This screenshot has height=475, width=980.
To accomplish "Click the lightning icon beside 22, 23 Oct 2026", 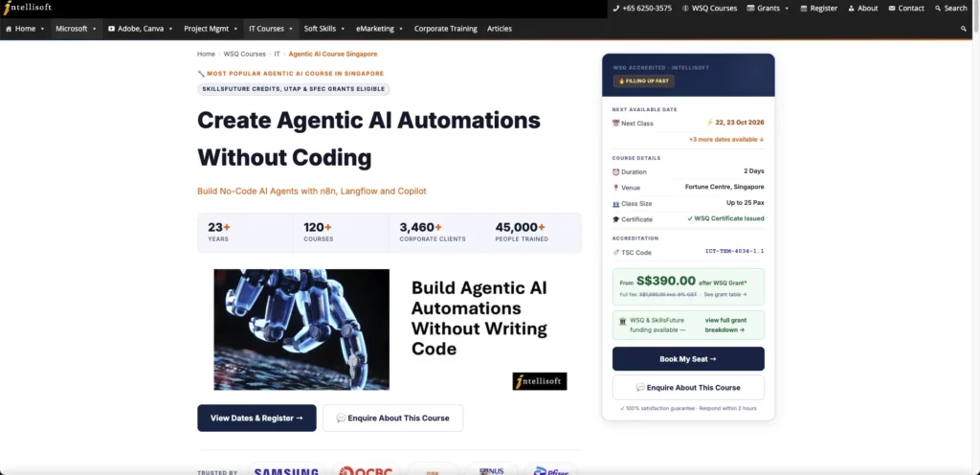I will click(710, 123).
